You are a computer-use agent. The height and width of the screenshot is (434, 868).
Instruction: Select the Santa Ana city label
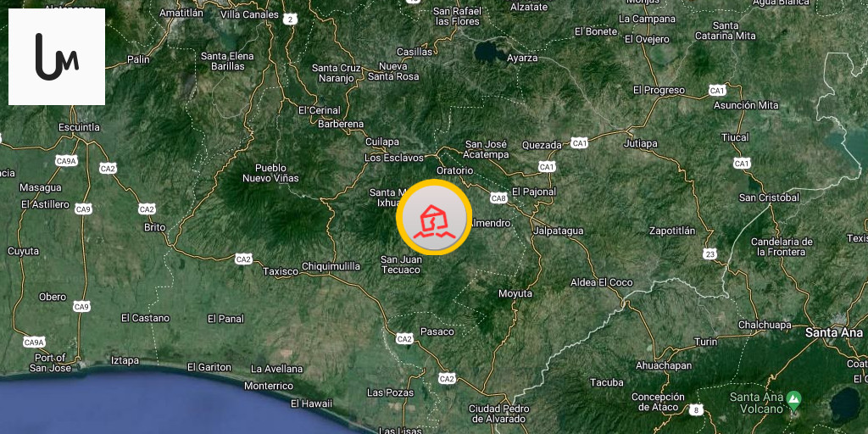(x=834, y=332)
